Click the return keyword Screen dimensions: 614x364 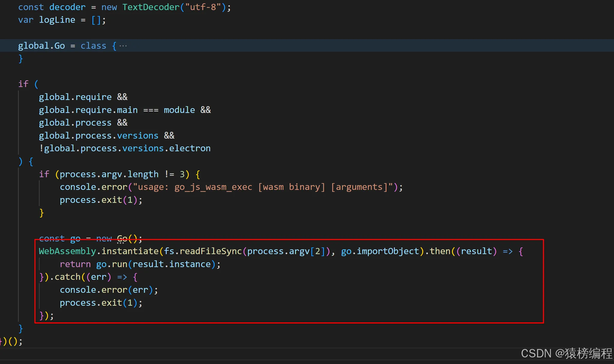coord(75,264)
